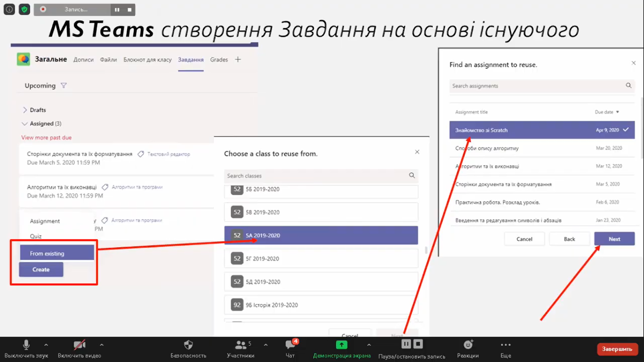The image size is (644, 362).
Task: Click the info icon in Zoom top bar
Action: 9,9
